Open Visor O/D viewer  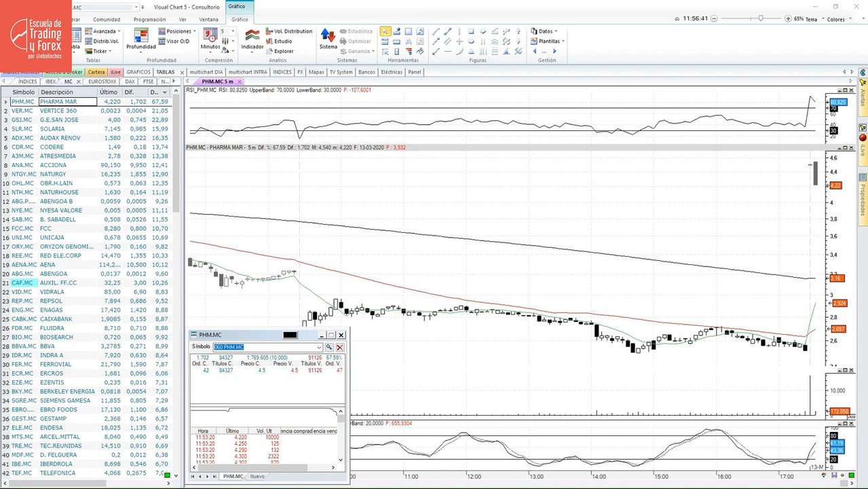(174, 41)
